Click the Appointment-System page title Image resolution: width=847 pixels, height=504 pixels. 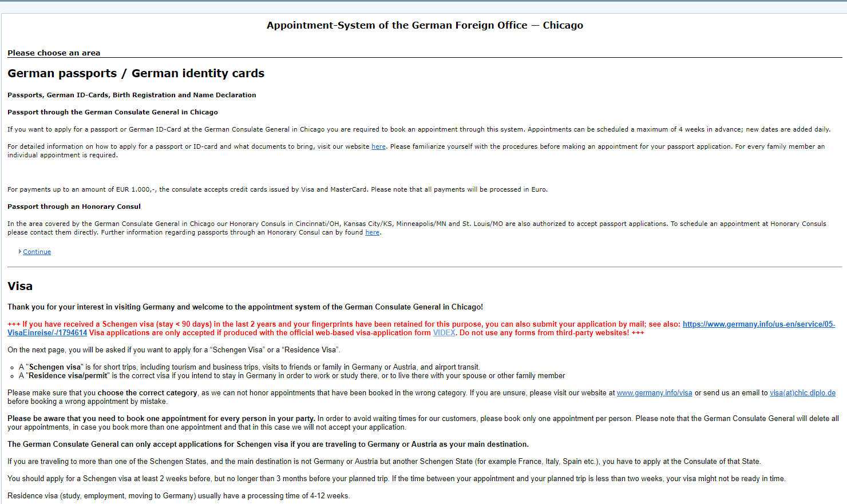tap(425, 25)
